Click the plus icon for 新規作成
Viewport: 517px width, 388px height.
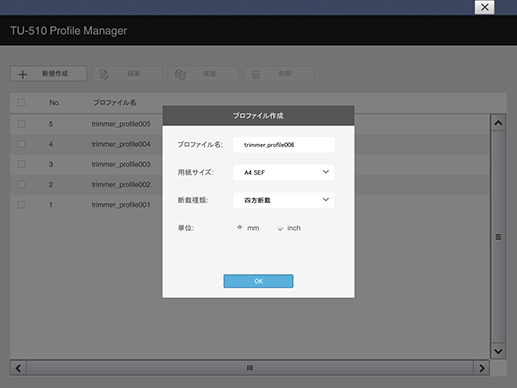point(23,74)
